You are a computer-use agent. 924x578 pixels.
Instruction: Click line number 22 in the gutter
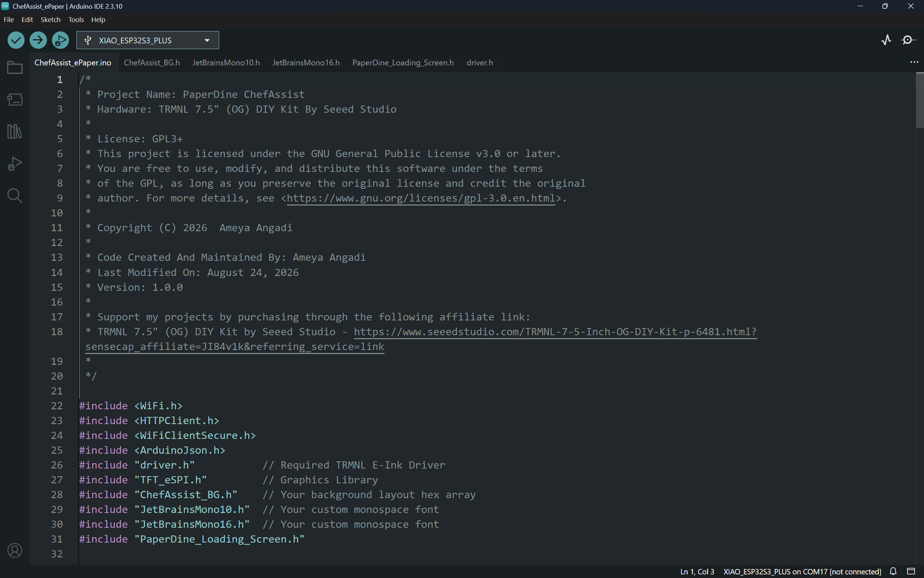point(57,406)
